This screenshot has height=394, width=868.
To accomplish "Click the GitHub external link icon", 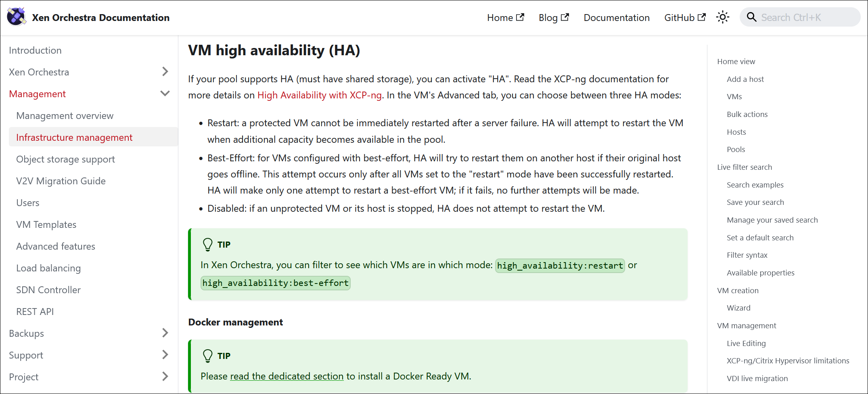I will 702,17.
